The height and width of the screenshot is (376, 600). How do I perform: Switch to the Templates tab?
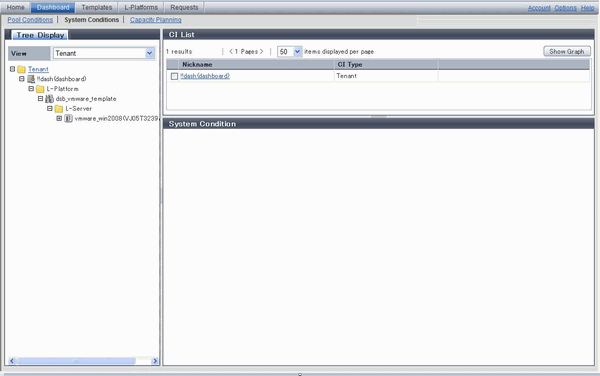pyautogui.click(x=96, y=7)
